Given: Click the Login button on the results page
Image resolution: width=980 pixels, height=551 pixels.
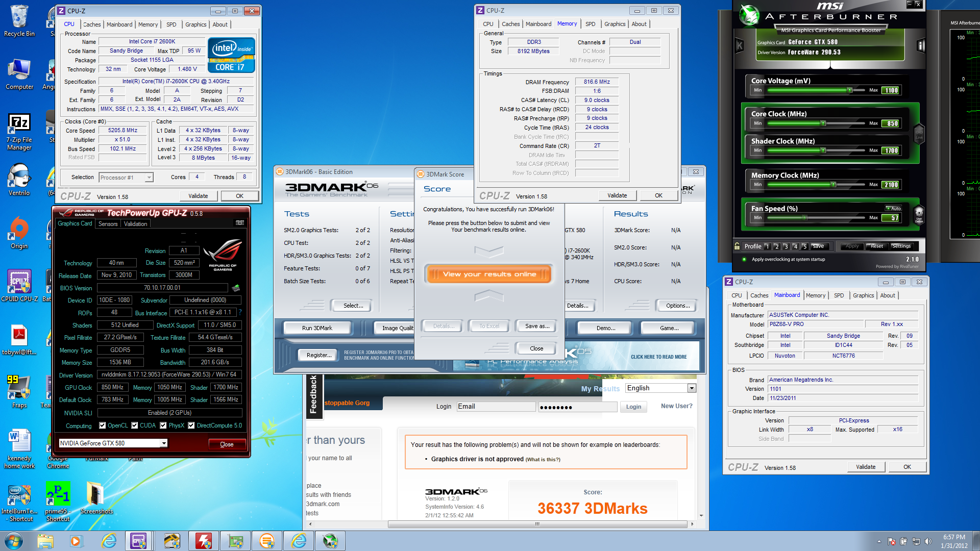Looking at the screenshot, I should coord(633,407).
